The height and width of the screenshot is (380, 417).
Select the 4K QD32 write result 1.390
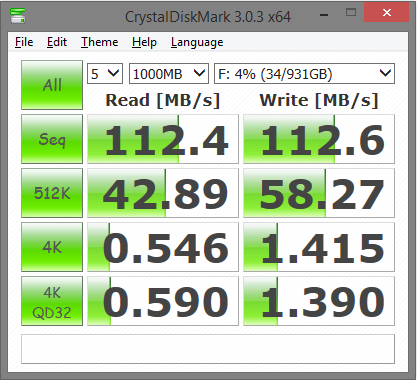(319, 301)
